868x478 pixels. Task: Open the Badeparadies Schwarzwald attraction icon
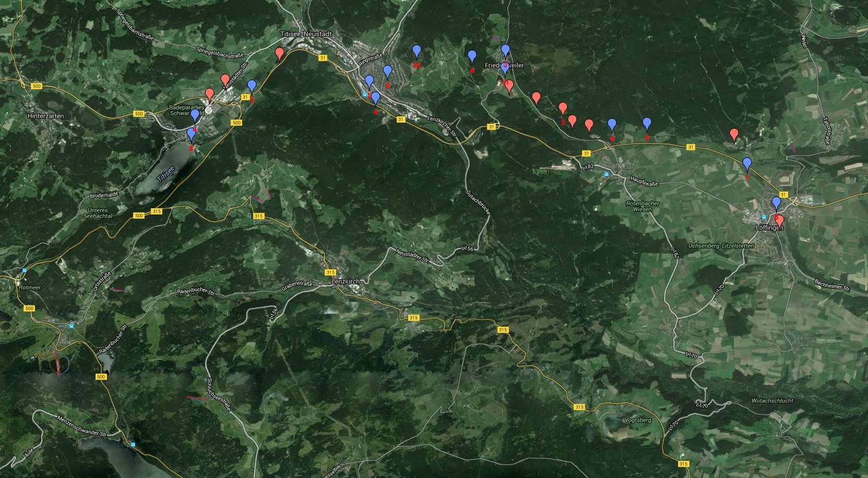point(208,110)
